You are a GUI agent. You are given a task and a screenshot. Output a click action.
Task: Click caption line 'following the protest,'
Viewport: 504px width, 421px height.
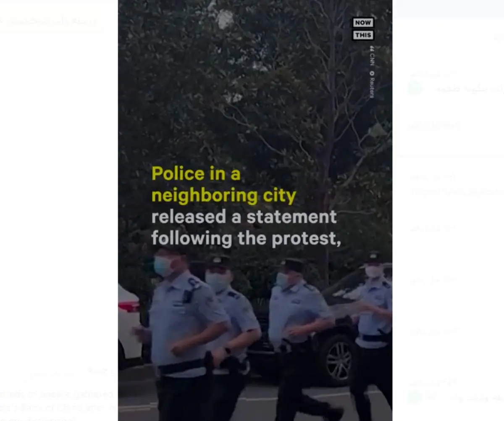click(x=246, y=239)
